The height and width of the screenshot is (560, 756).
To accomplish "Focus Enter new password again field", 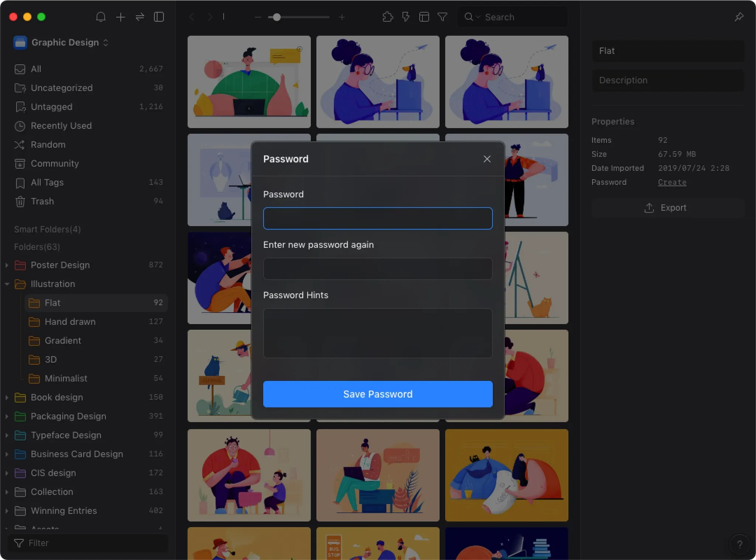I will pyautogui.click(x=378, y=269).
